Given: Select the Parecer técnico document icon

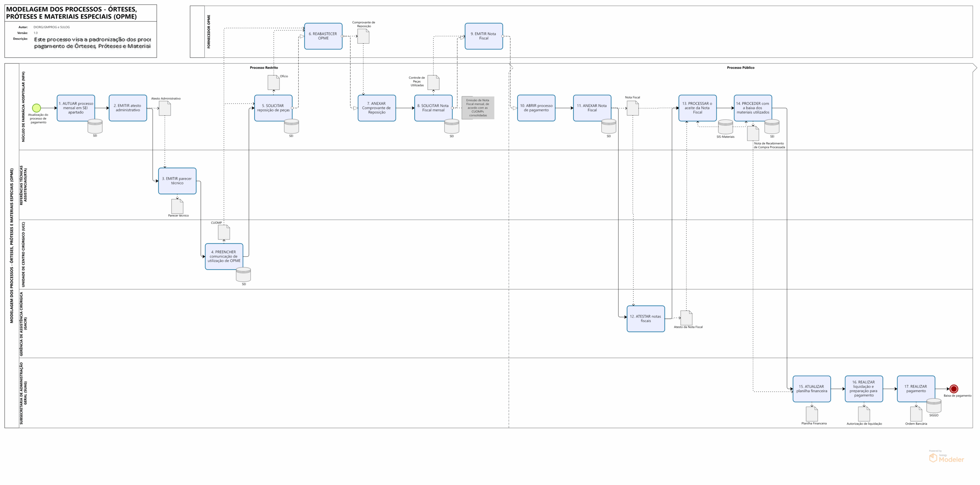Looking at the screenshot, I should pos(177,207).
